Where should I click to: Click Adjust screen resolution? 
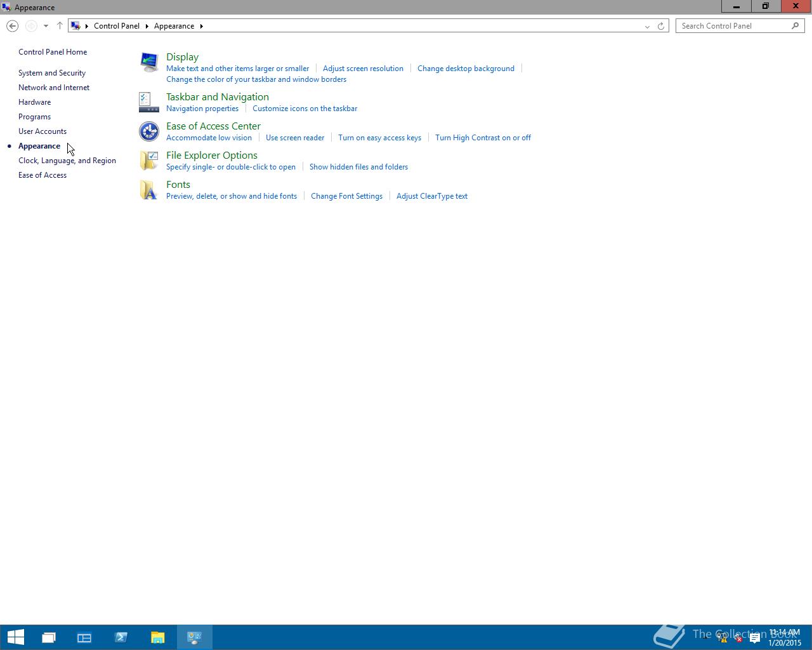pyautogui.click(x=363, y=69)
